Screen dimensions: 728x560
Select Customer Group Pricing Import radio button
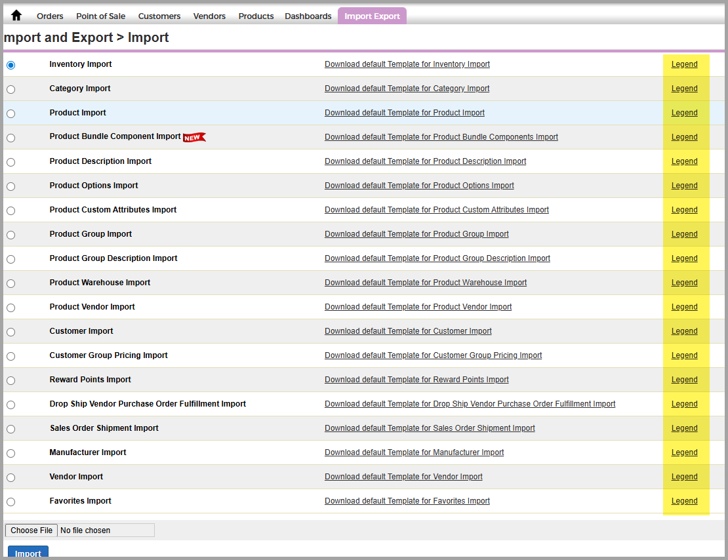click(10, 356)
